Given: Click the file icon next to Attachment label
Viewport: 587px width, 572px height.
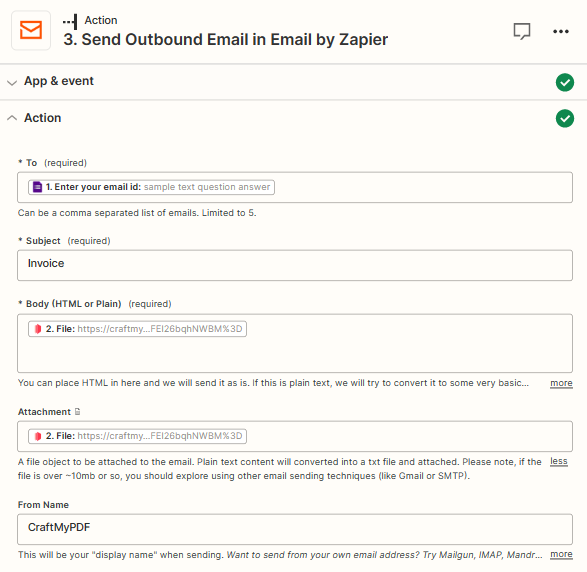Looking at the screenshot, I should tap(77, 411).
